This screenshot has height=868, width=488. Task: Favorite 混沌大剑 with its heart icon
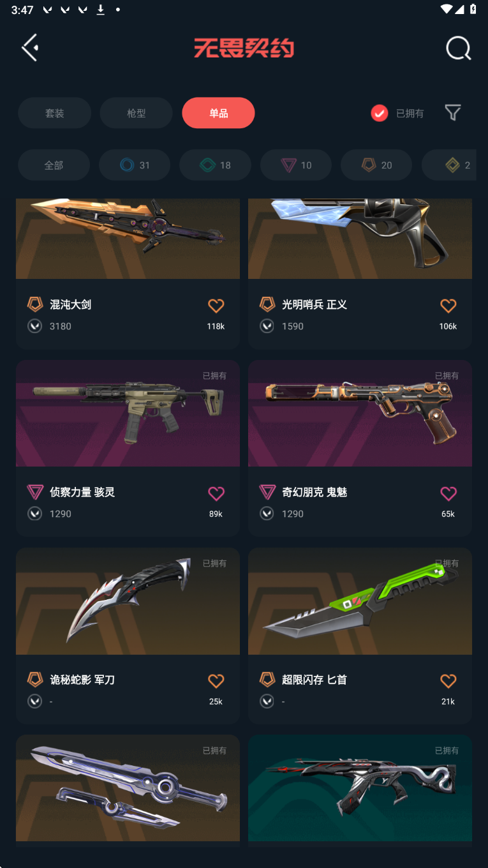pos(216,306)
